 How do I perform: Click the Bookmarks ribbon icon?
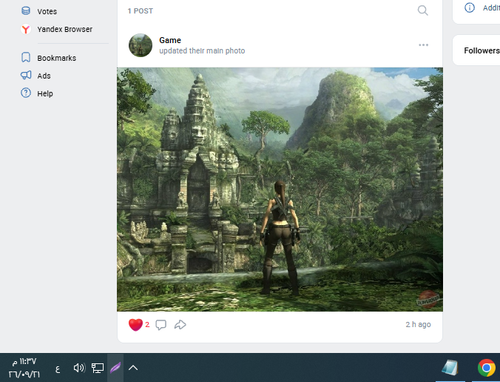click(26, 57)
